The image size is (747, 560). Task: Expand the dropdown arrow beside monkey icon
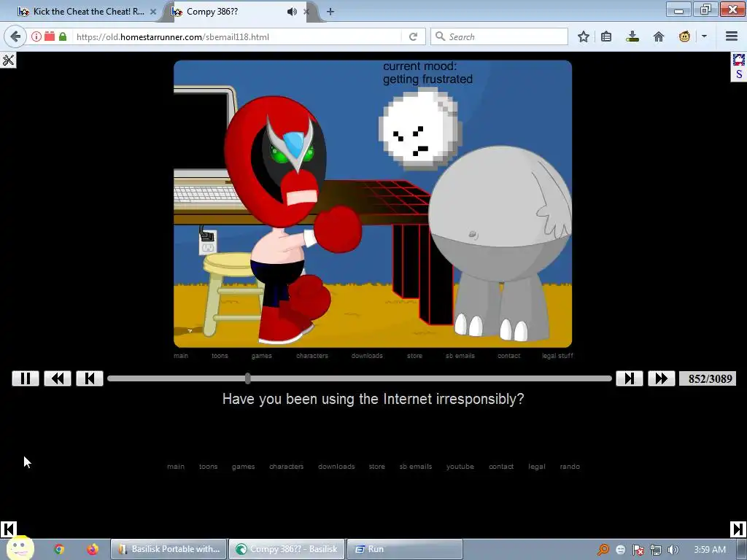(x=704, y=36)
